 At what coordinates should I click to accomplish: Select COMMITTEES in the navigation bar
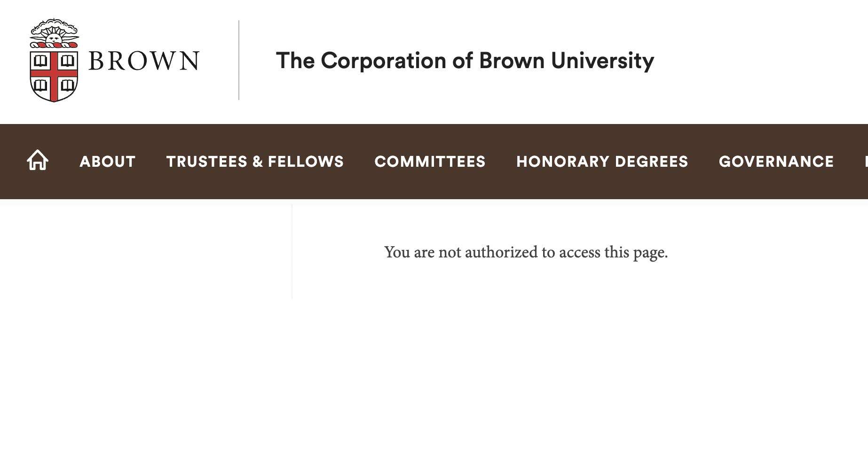coord(430,162)
